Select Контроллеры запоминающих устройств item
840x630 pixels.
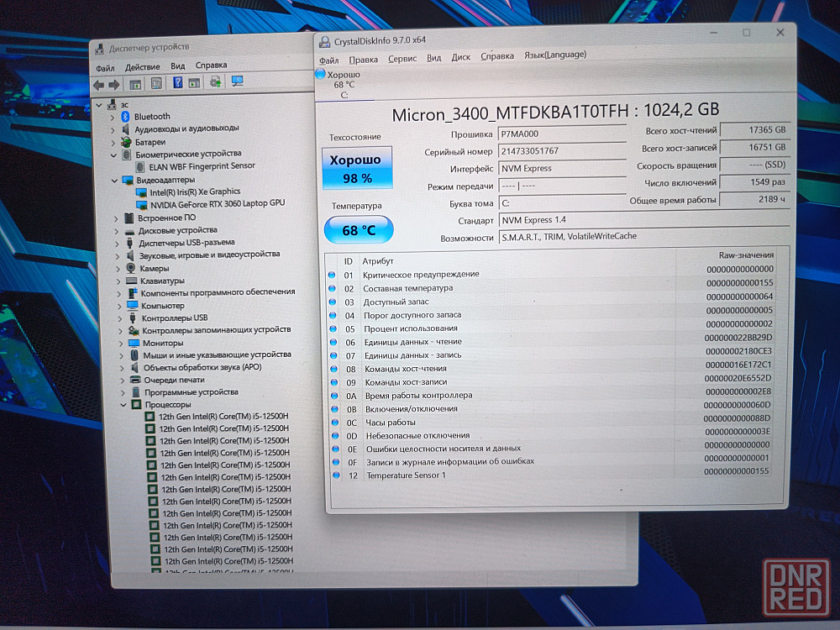(217, 330)
